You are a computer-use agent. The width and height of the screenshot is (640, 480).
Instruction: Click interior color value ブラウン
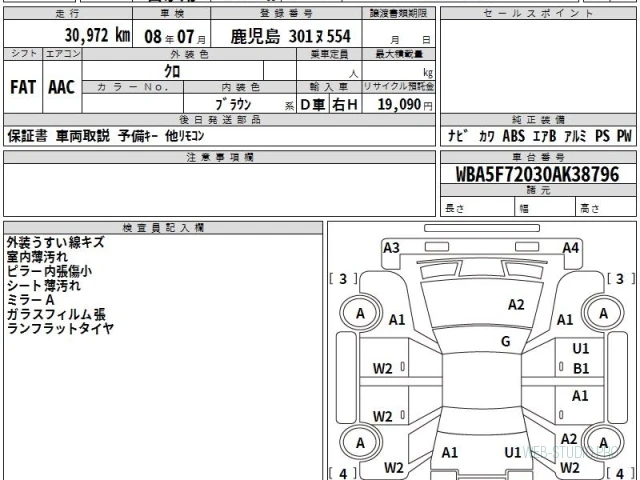233,104
